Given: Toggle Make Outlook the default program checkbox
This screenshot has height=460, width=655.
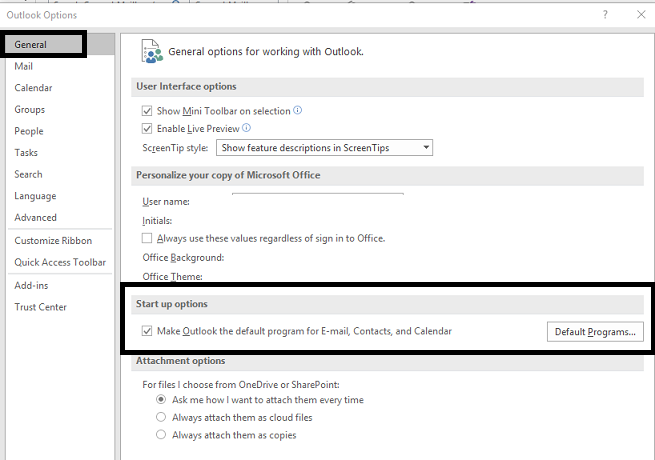Looking at the screenshot, I should pos(147,331).
